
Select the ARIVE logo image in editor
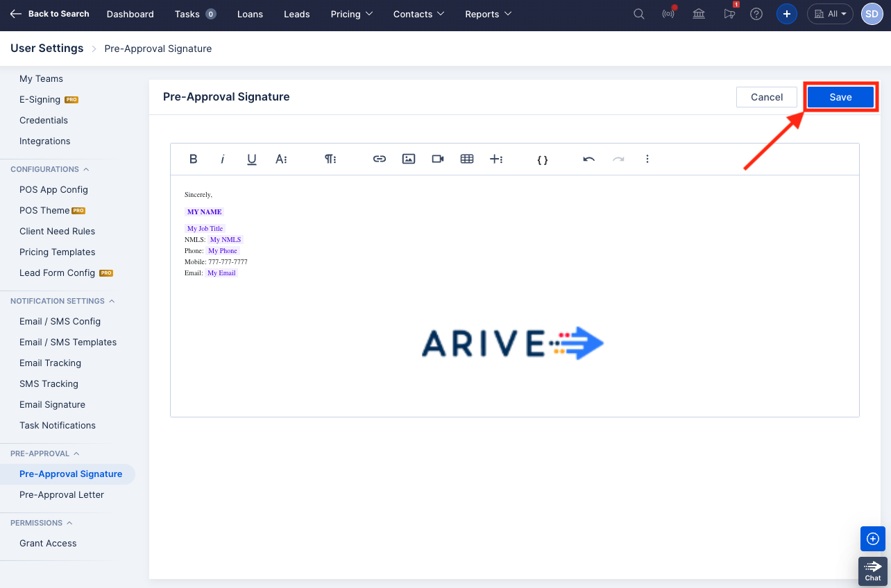pos(513,343)
